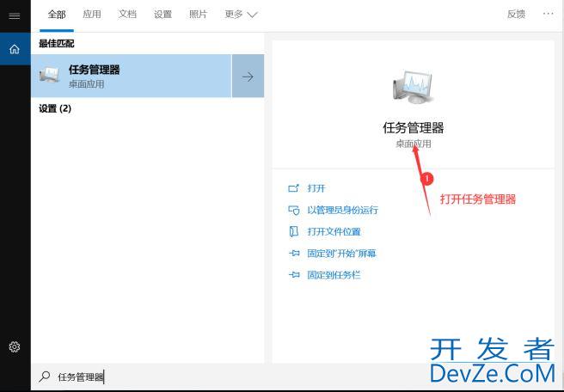Switch to the 应用 tab
The height and width of the screenshot is (392, 564).
coord(92,15)
